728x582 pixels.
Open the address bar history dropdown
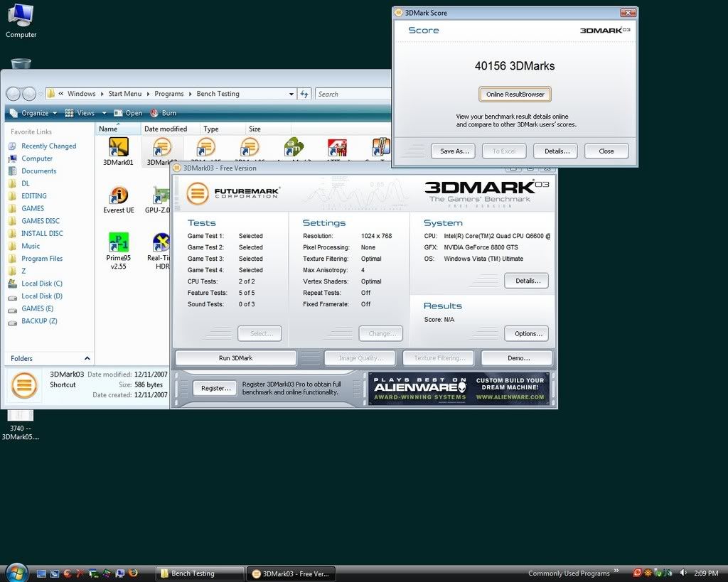point(291,94)
